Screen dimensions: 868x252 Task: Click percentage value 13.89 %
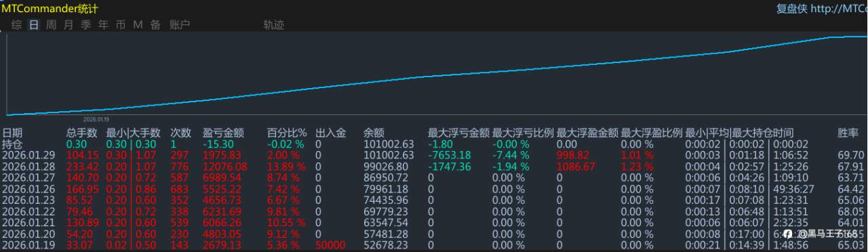coord(286,167)
